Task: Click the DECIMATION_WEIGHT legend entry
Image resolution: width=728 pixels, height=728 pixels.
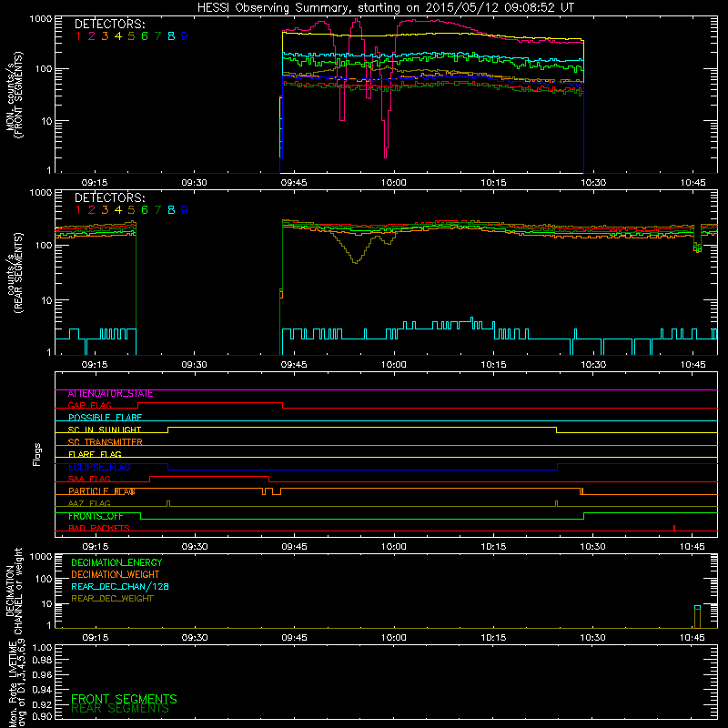Action: [116, 575]
